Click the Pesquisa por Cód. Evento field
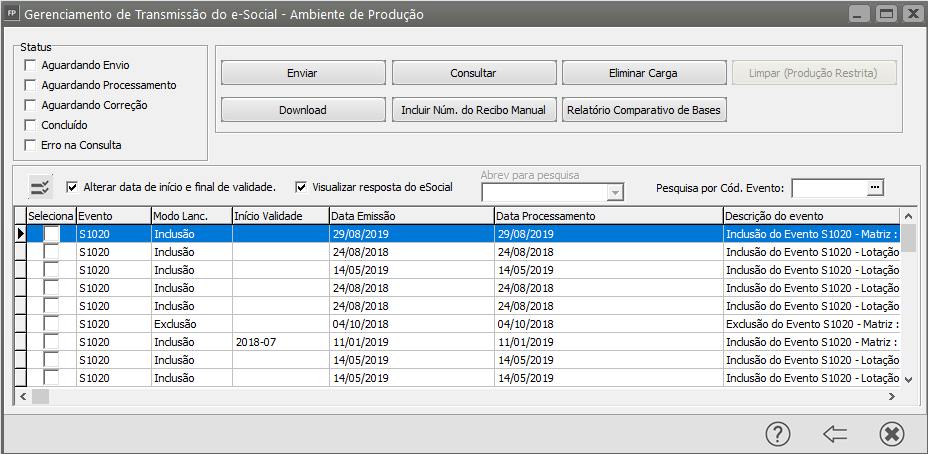This screenshot has height=454, width=928. pyautogui.click(x=828, y=187)
